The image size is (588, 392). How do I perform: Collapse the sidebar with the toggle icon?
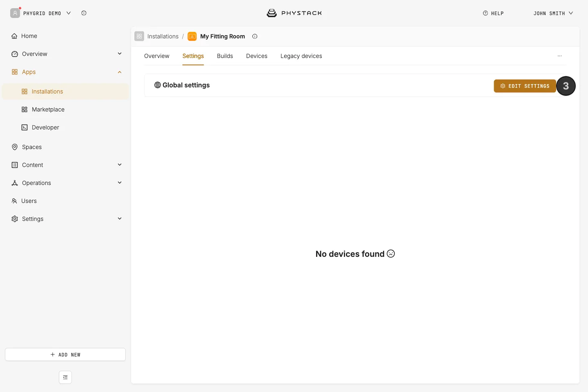[x=65, y=377]
